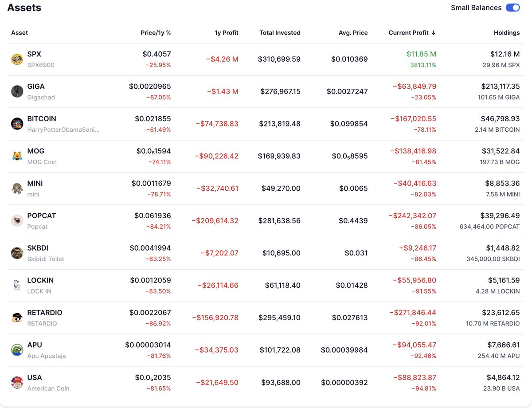
Task: Select MINI average price $0.0065
Action: [353, 188]
